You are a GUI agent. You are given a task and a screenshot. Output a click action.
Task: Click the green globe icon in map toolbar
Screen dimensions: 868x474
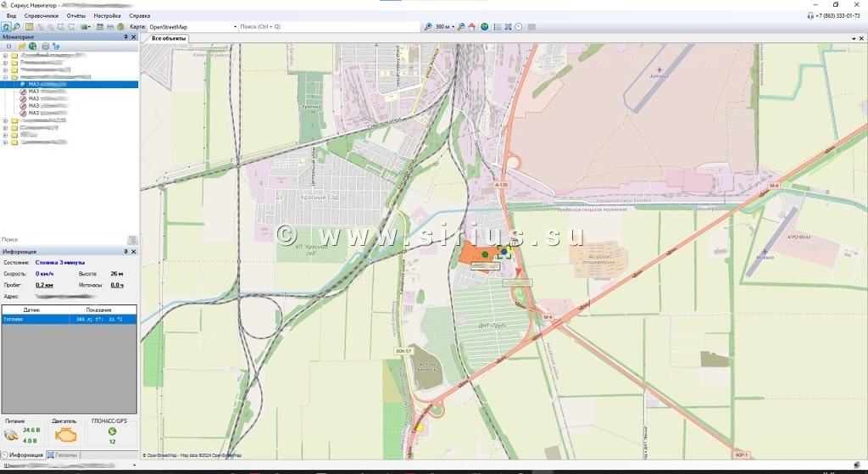tap(485, 27)
